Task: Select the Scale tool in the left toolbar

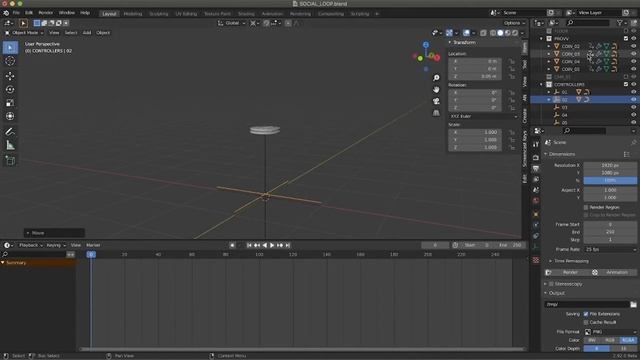Action: click(10, 103)
